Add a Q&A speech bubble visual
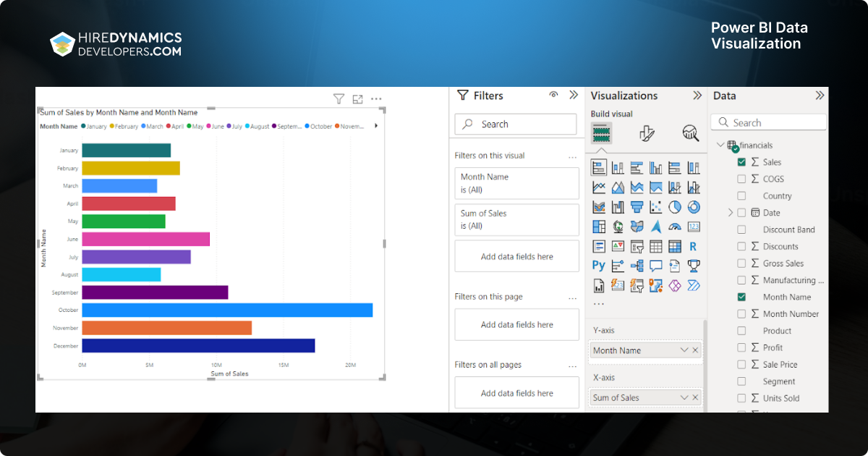 click(x=655, y=266)
